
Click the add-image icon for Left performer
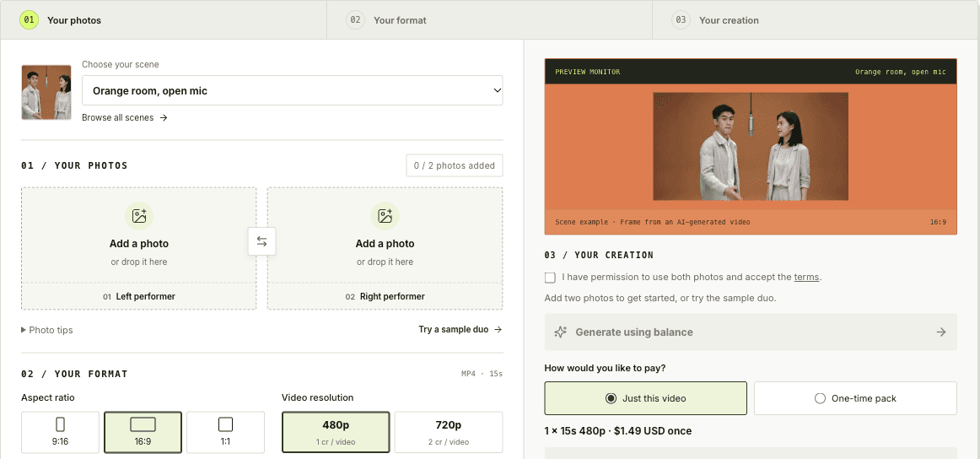pyautogui.click(x=139, y=216)
